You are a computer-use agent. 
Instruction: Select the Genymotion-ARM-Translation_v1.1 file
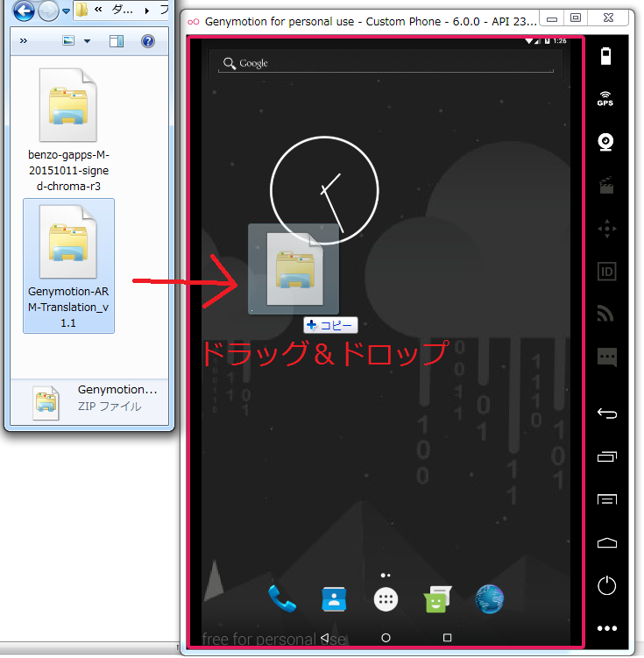(x=68, y=266)
